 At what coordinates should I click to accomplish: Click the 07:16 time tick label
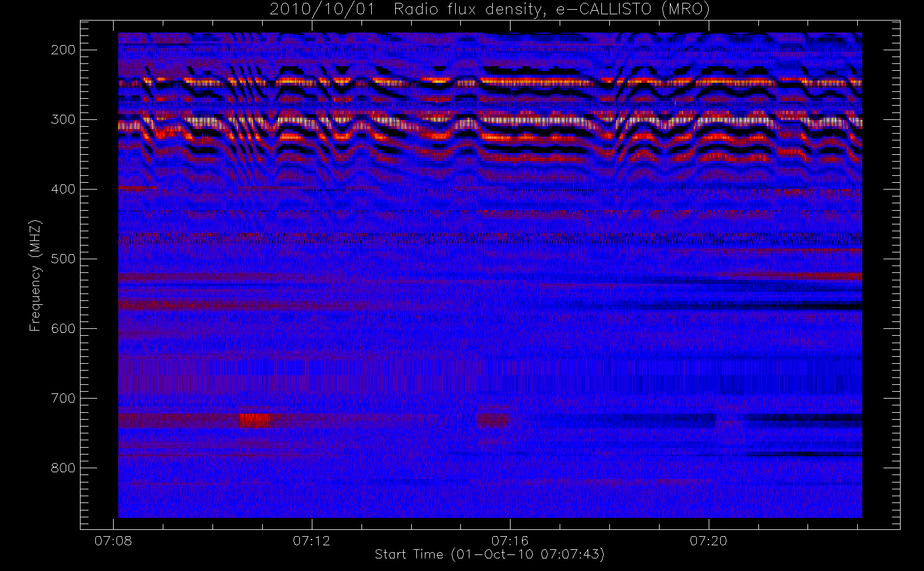click(510, 541)
